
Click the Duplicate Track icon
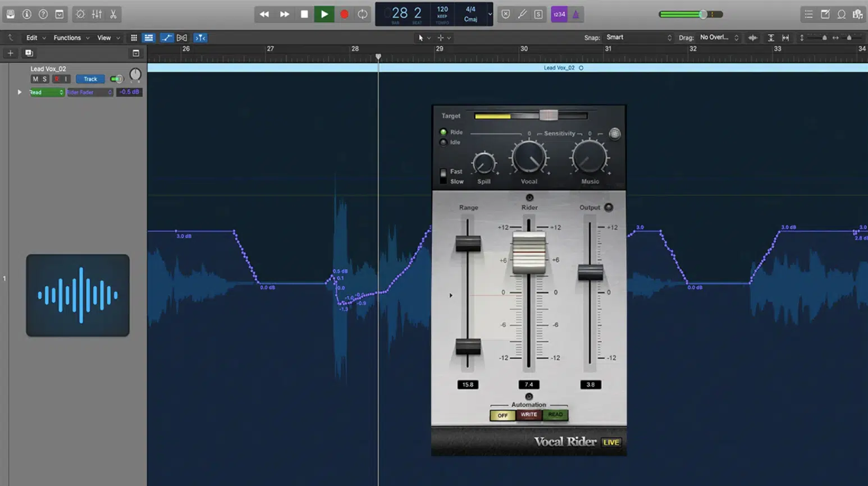point(29,53)
